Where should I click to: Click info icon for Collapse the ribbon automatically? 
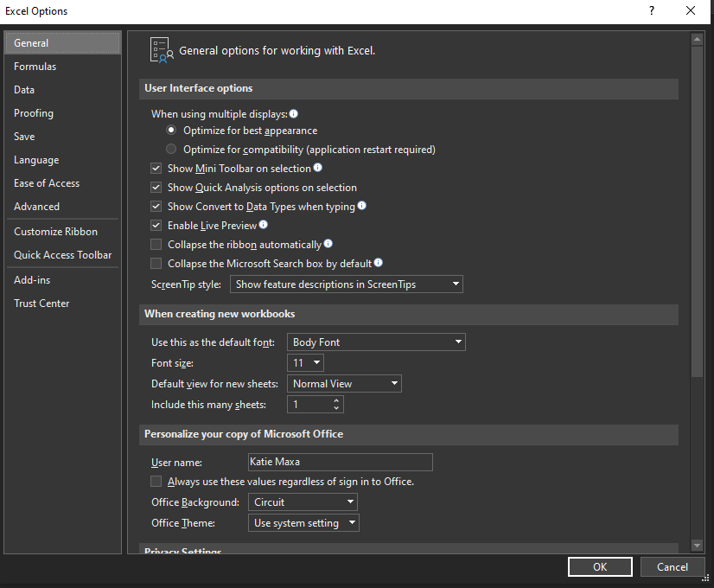click(x=328, y=244)
